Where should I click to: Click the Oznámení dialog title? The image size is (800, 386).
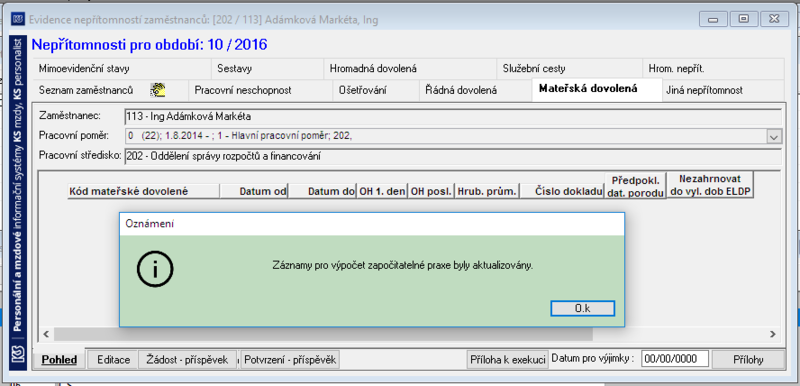point(150,223)
